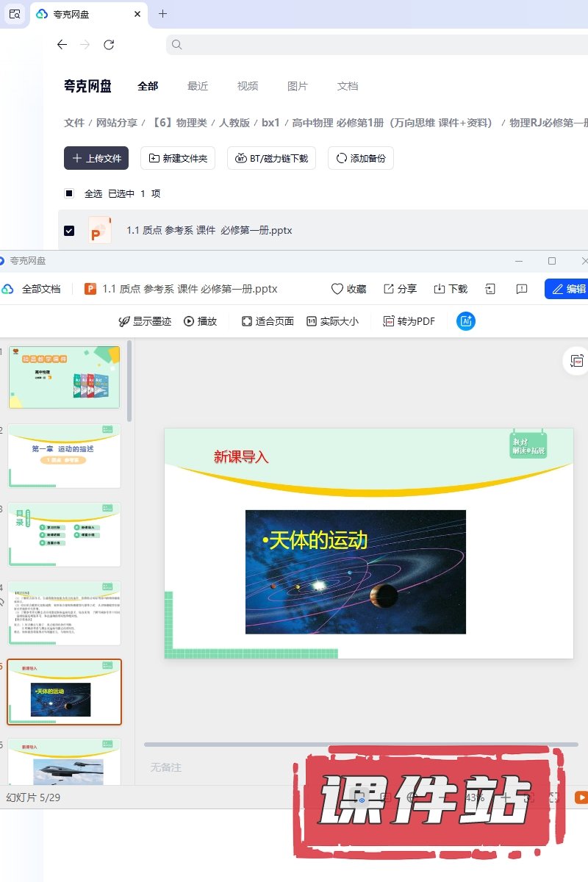588x882 pixels.
Task: Open the AI assistant round icon
Action: pyautogui.click(x=466, y=321)
